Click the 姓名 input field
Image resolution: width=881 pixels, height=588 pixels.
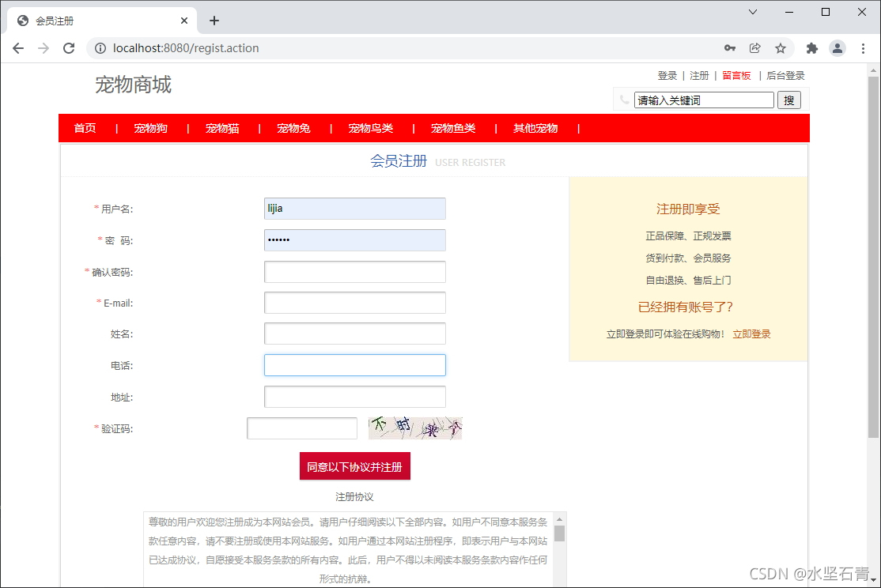click(355, 334)
